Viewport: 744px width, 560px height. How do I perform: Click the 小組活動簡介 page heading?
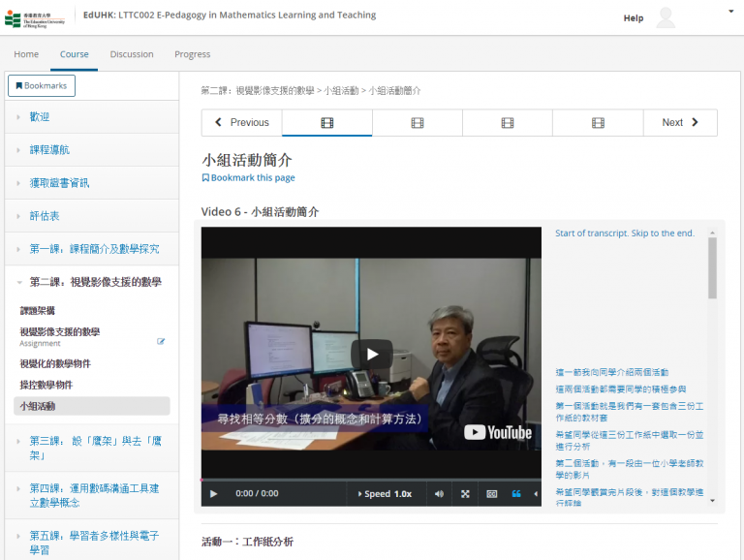pos(247,160)
